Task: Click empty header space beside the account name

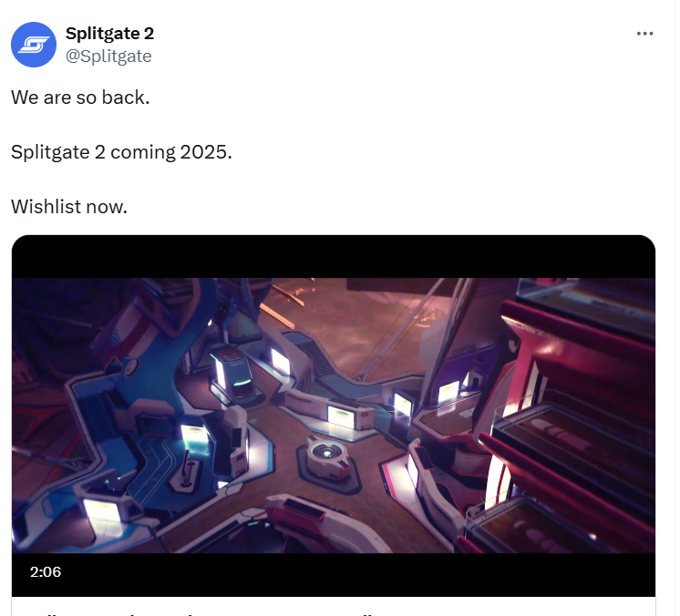Action: (x=390, y=44)
